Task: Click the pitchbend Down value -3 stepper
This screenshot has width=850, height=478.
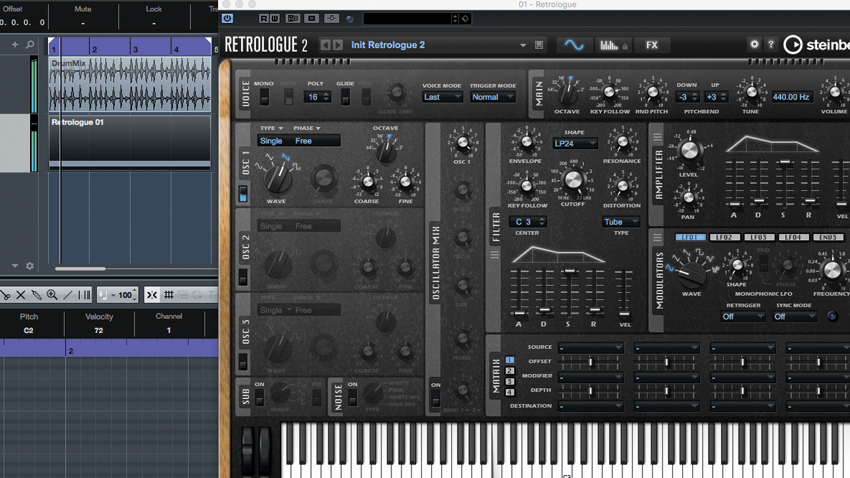Action: (686, 97)
